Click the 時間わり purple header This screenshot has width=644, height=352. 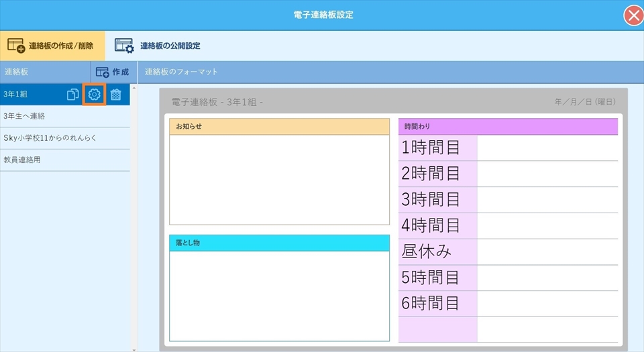click(508, 126)
